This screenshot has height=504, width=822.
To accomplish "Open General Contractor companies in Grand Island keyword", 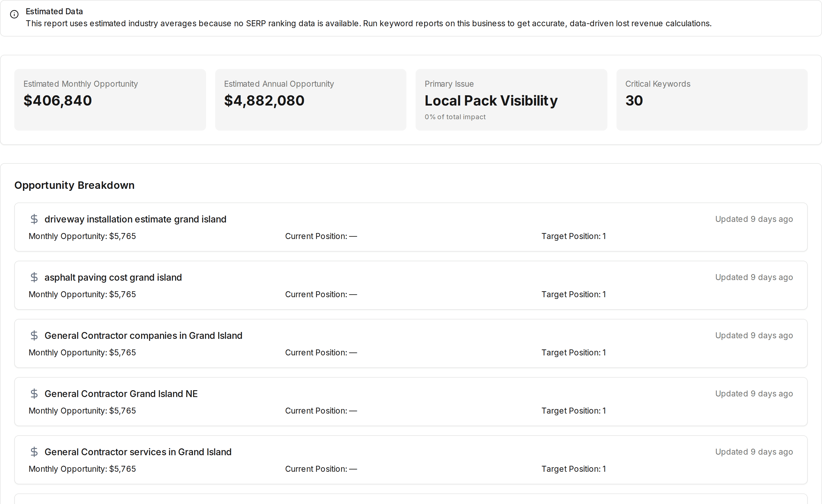I will pos(144,336).
